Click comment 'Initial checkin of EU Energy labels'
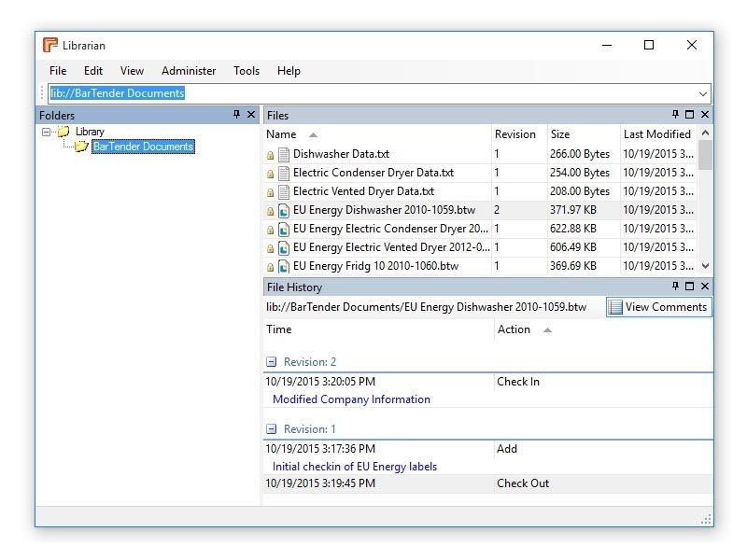The width and height of the screenshot is (747, 560). coord(355,466)
